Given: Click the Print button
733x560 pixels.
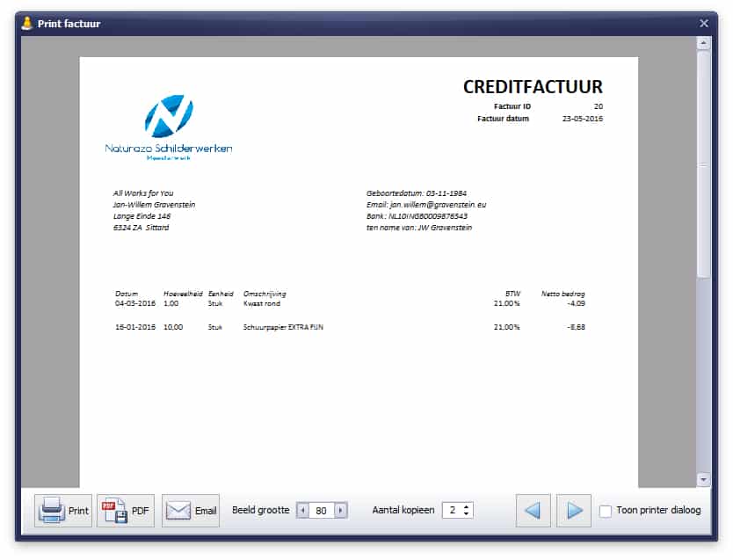Looking at the screenshot, I should point(62,510).
